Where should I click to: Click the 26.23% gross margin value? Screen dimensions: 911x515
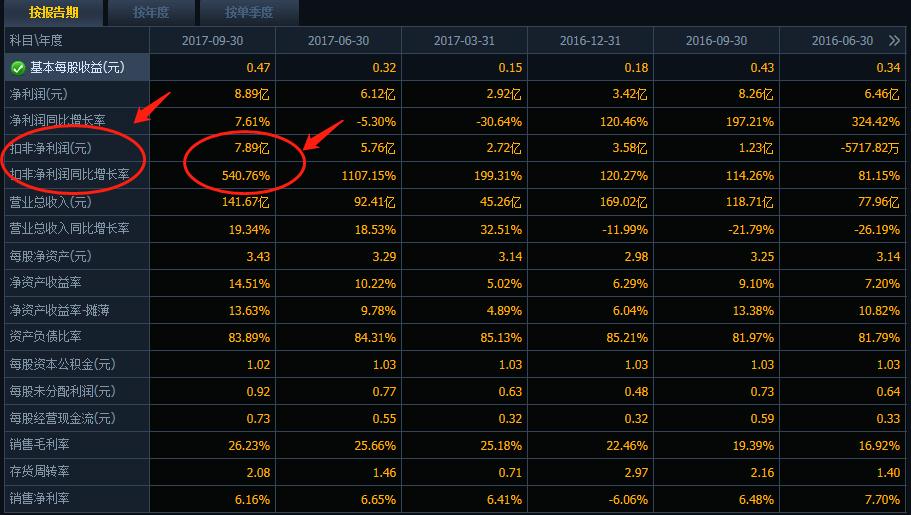click(x=249, y=446)
